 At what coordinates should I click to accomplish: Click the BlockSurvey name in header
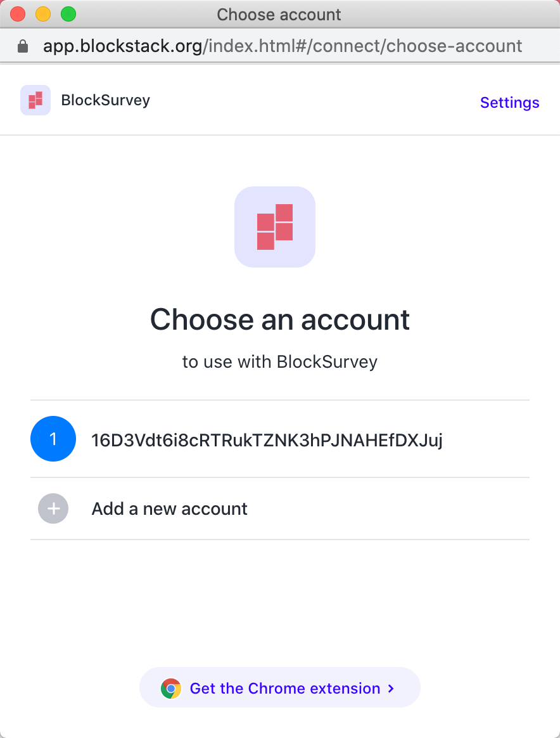tap(105, 100)
